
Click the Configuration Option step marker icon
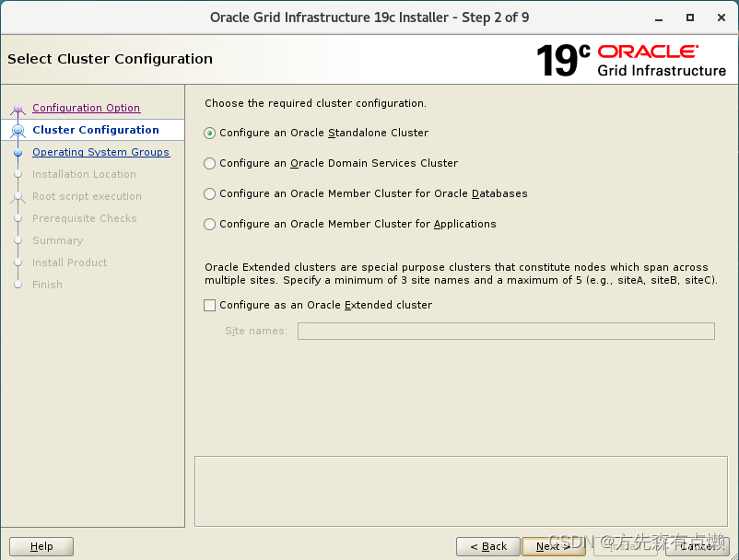[18, 111]
